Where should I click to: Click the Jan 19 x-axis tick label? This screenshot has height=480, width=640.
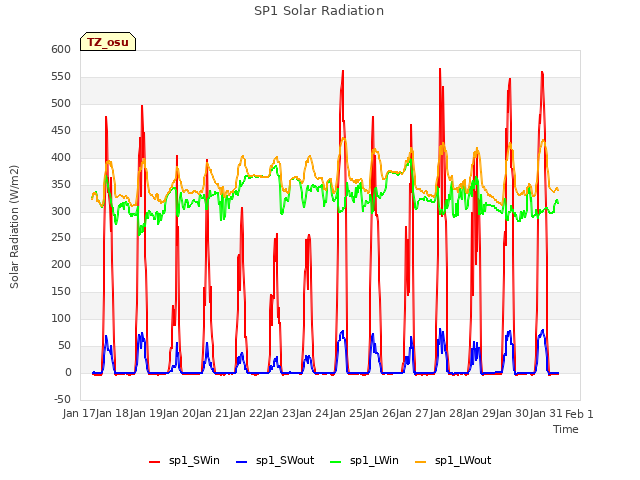146,413
